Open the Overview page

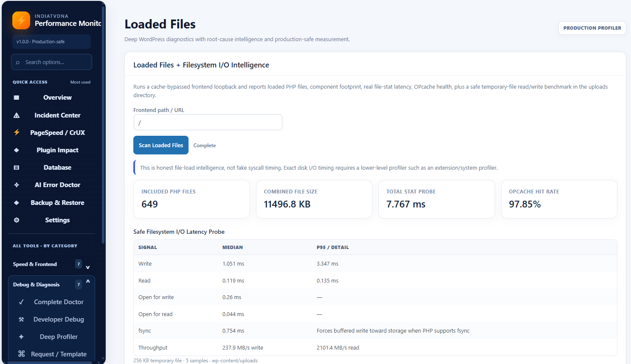[x=51, y=98]
